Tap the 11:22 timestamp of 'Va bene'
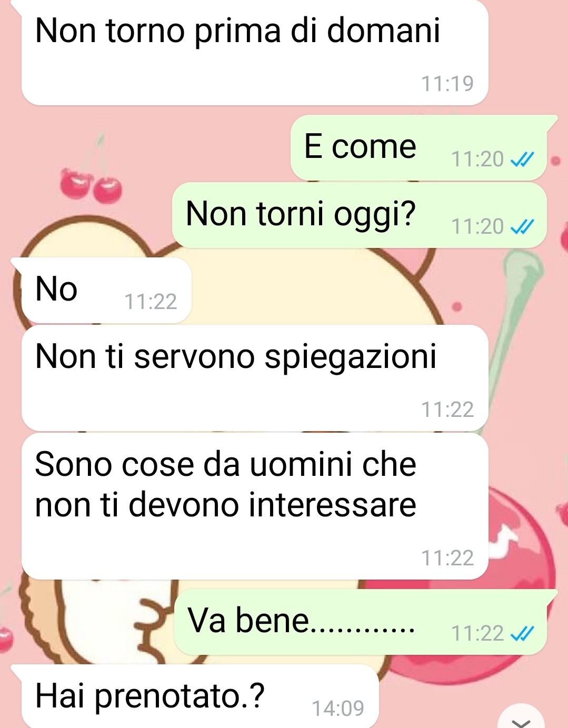This screenshot has height=728, width=568. coord(477,633)
